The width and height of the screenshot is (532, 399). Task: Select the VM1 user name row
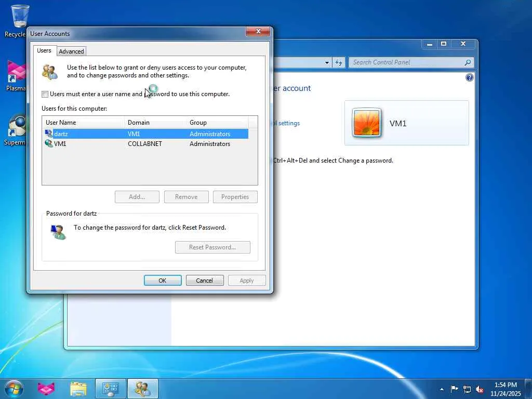click(146, 143)
